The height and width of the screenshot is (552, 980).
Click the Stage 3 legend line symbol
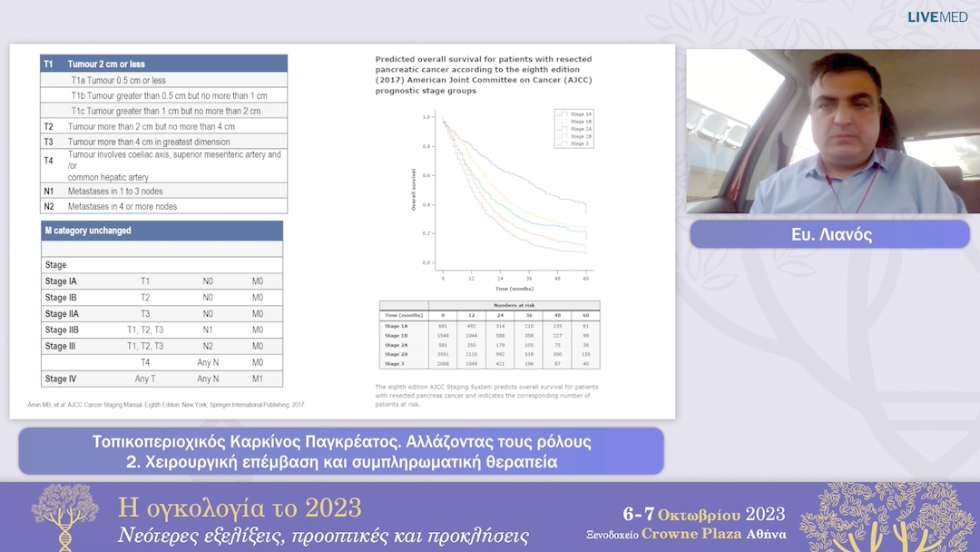(563, 143)
